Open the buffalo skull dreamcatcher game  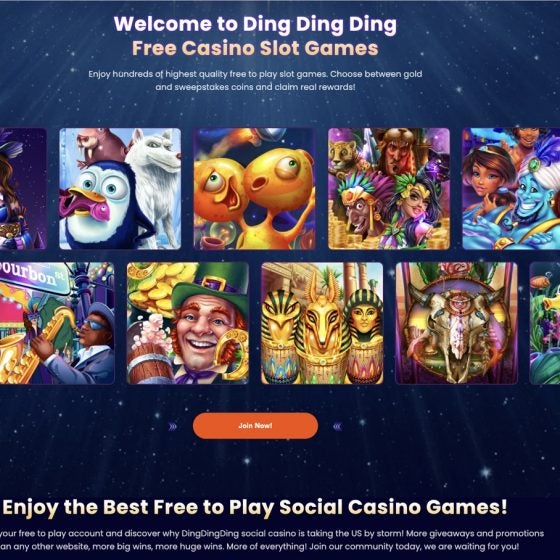[456, 323]
